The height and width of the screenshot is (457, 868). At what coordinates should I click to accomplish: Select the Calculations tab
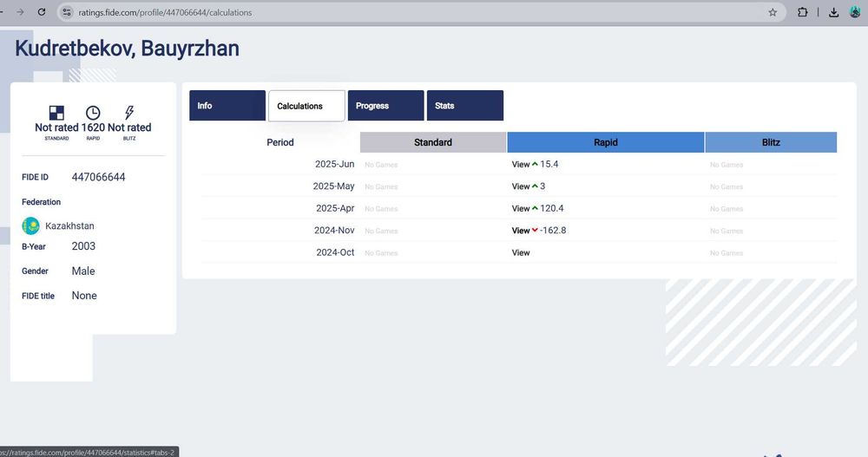[306, 106]
